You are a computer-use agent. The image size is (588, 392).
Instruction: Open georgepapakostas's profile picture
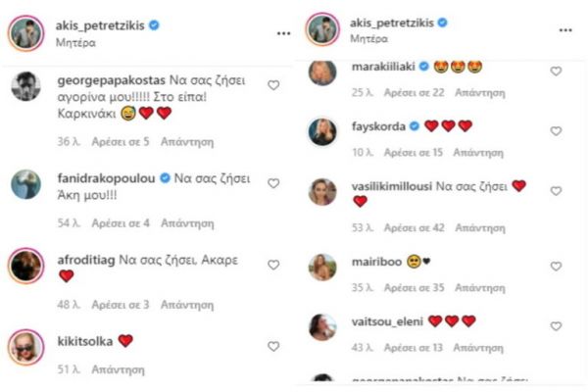coord(26,87)
